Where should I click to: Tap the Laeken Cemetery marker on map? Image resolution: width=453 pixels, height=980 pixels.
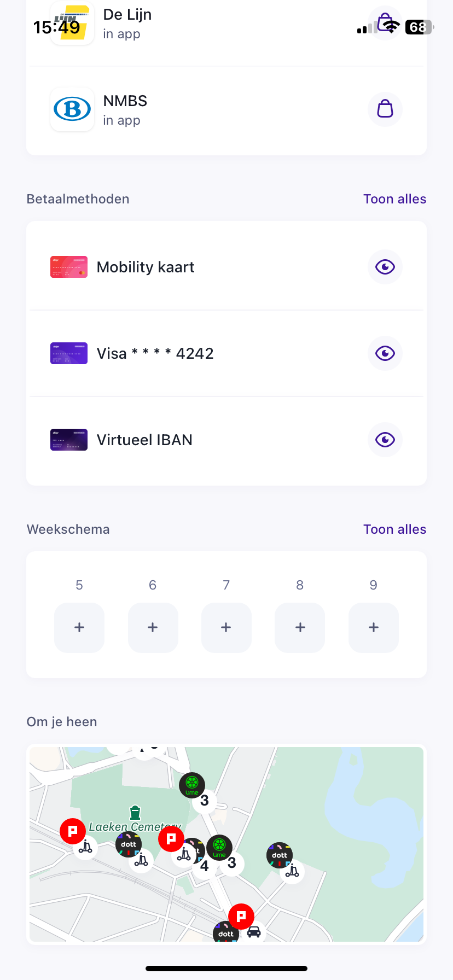tap(135, 813)
